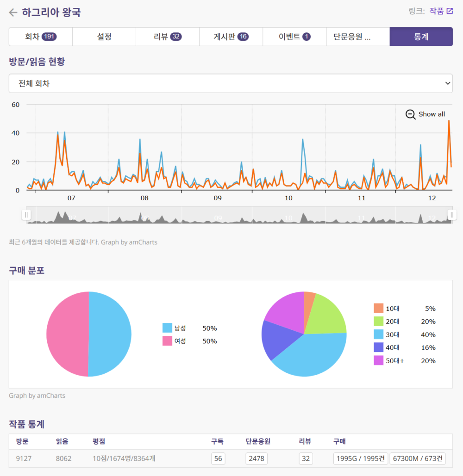Click the 1995G / 1995건 purchase button
463x476 pixels.
click(360, 458)
